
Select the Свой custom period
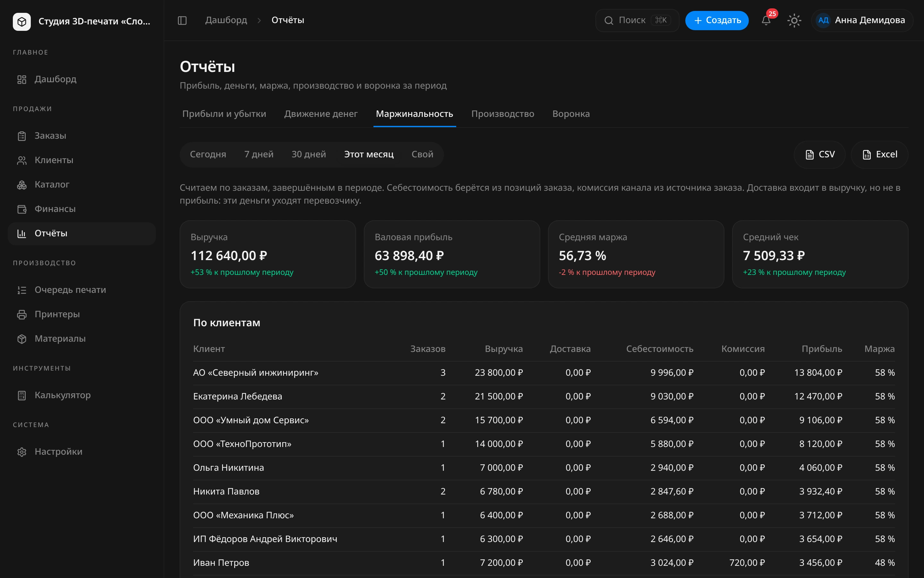tap(422, 154)
